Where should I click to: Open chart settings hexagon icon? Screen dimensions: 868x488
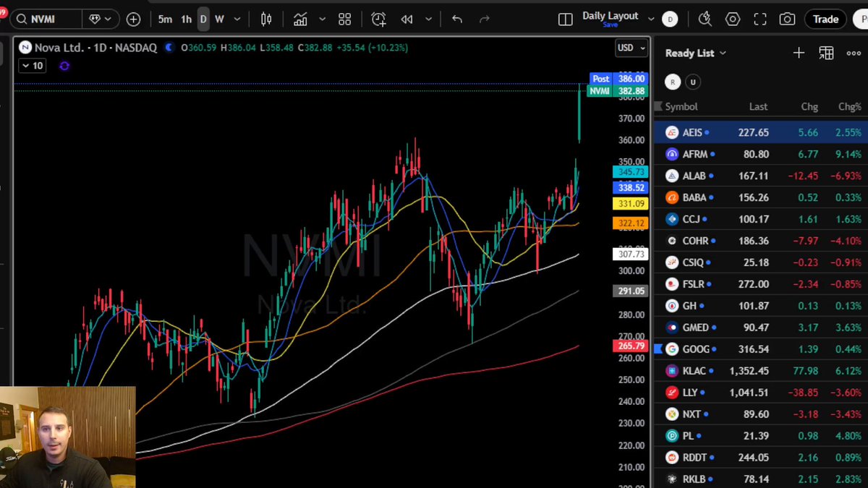733,20
